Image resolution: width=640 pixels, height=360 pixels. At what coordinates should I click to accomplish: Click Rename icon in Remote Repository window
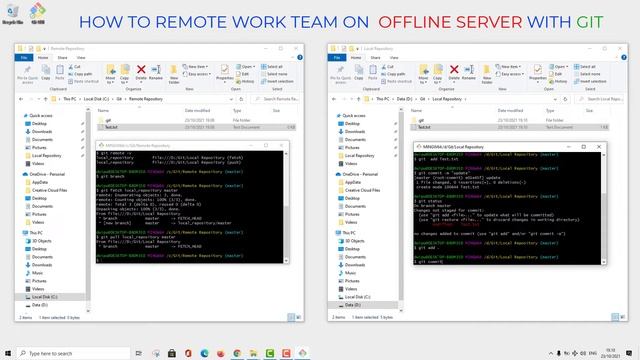[156, 72]
